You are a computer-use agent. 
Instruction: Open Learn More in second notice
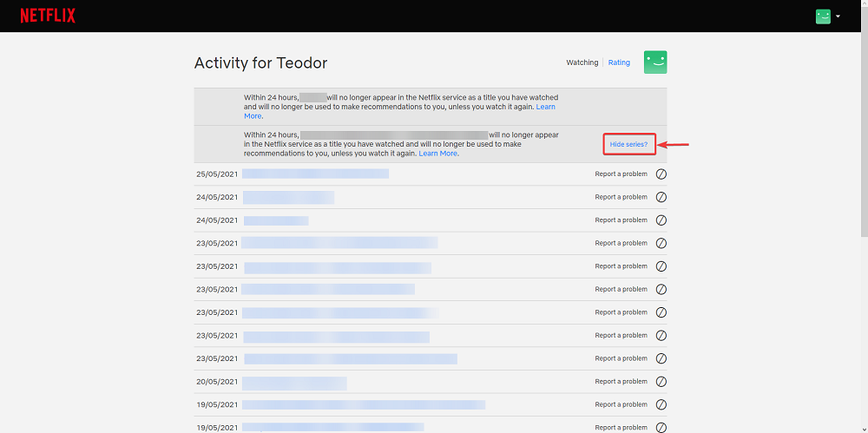438,154
